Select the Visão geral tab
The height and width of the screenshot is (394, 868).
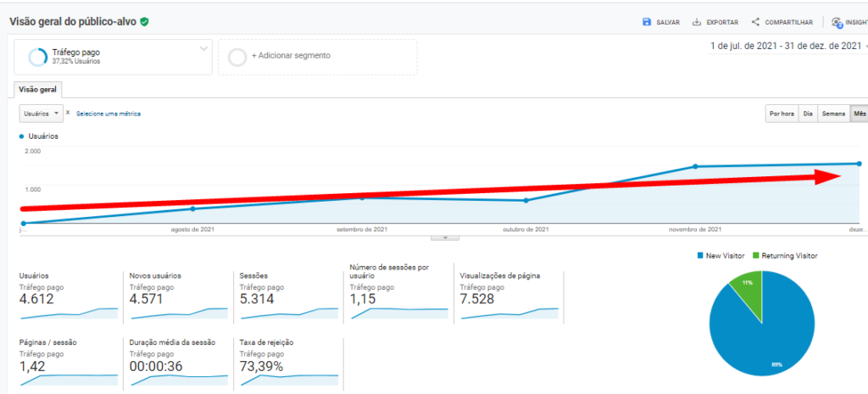point(38,90)
